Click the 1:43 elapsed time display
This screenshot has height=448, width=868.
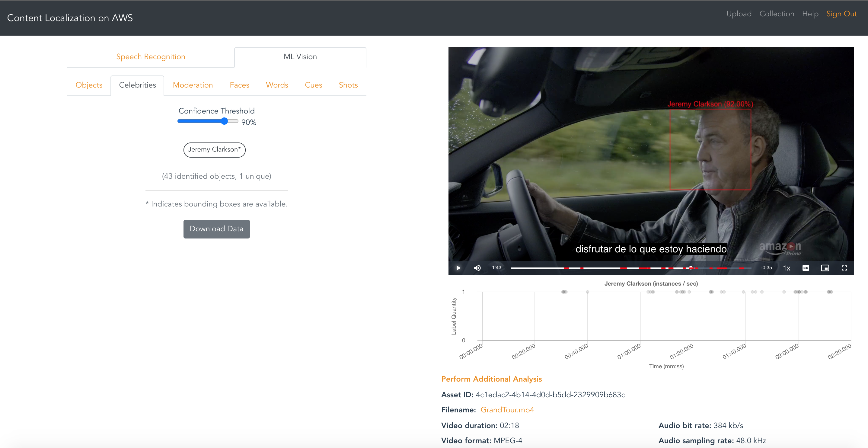[x=496, y=268]
